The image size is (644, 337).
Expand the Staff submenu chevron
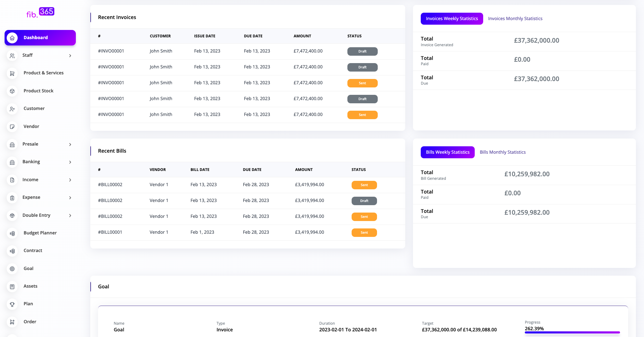70,56
